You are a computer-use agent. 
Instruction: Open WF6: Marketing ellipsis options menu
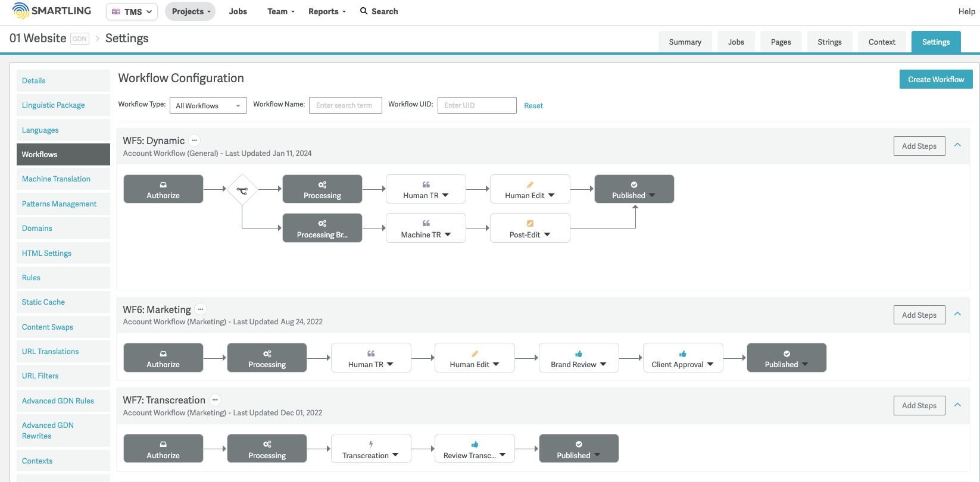201,309
